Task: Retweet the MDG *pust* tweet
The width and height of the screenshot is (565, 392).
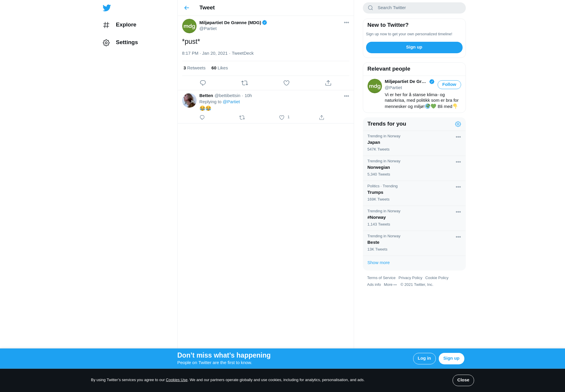Action: coord(245,83)
